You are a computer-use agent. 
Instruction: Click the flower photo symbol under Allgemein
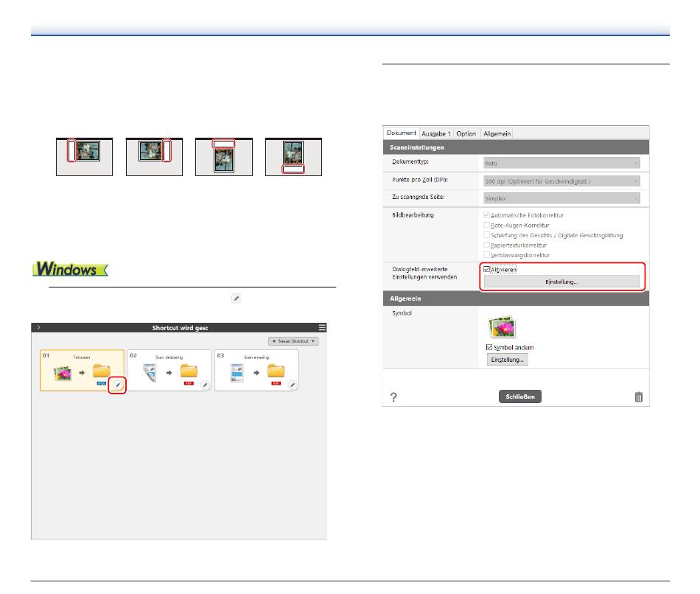(x=503, y=327)
